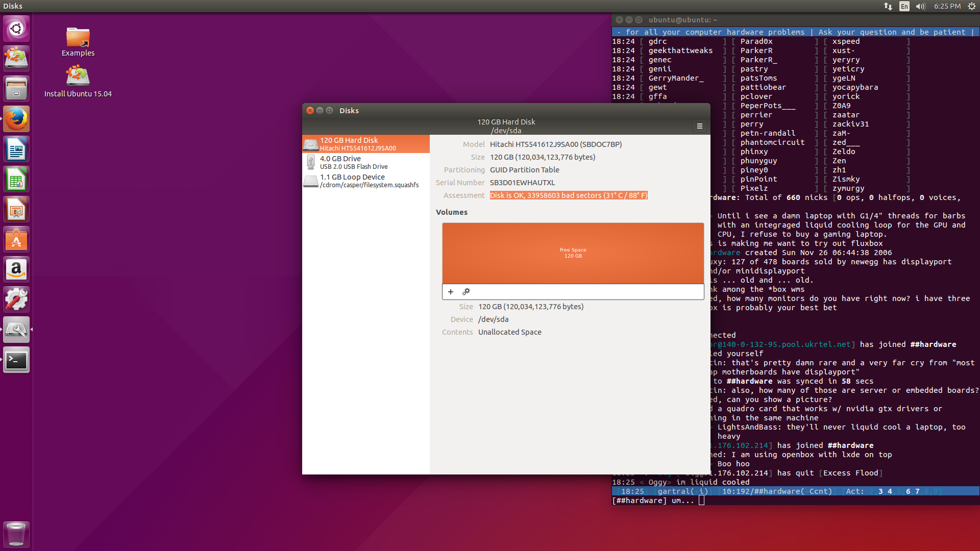Open LibreOffice Impress from the launcher
This screenshot has height=551, width=980.
[x=16, y=209]
